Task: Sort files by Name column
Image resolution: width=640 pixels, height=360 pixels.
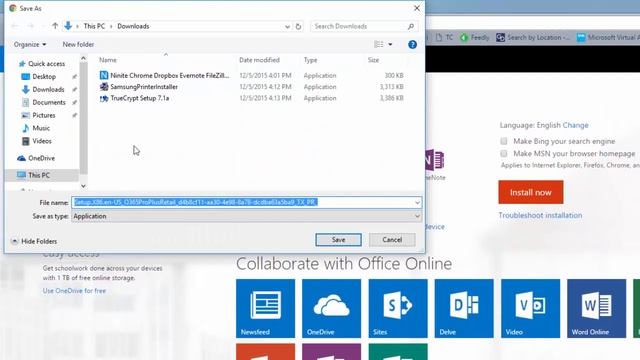Action: [x=108, y=60]
